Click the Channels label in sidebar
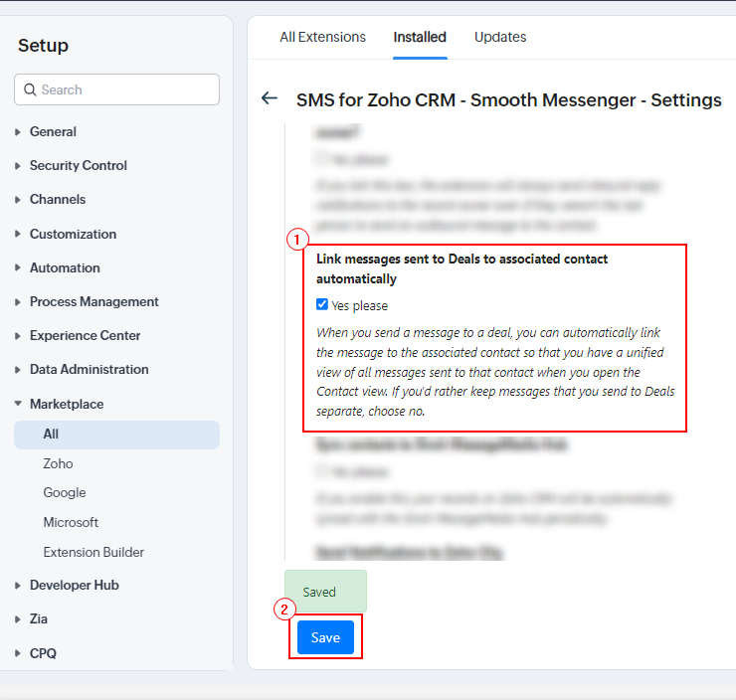 click(58, 200)
